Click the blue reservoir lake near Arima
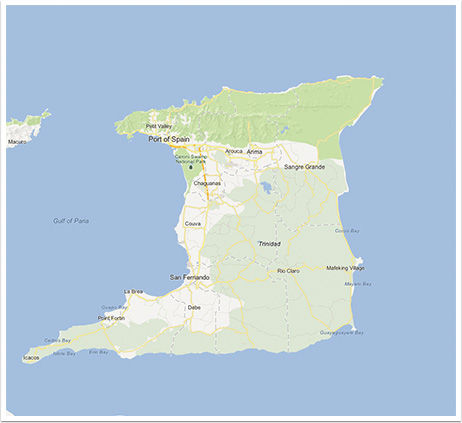Image resolution: width=462 pixels, height=423 pixels. (266, 187)
